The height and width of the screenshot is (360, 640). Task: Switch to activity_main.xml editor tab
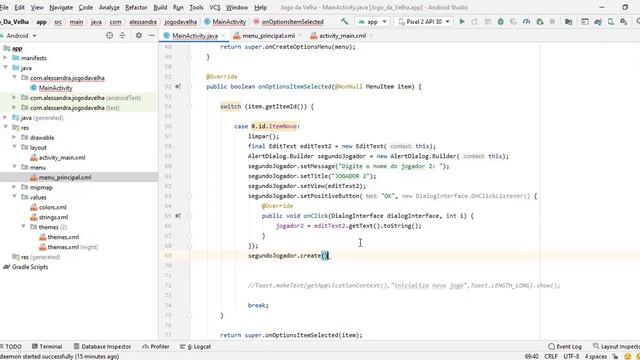click(342, 36)
